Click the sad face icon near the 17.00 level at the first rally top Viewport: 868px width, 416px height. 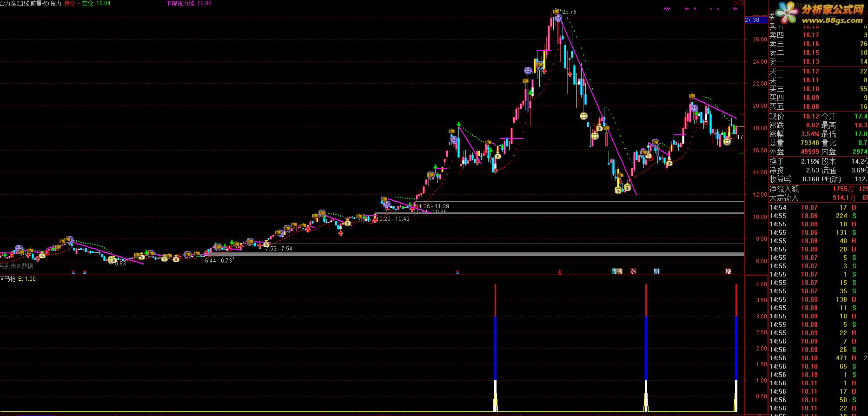click(x=454, y=139)
